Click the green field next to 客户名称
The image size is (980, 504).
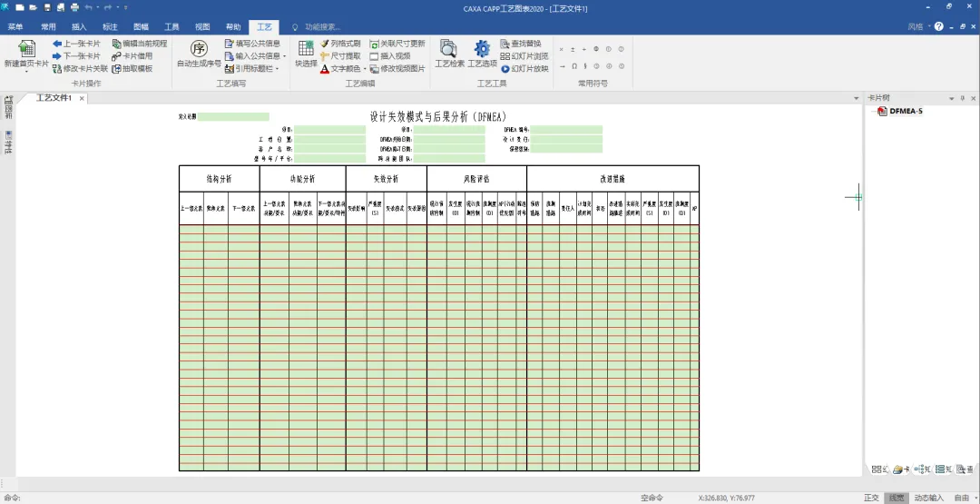click(330, 149)
